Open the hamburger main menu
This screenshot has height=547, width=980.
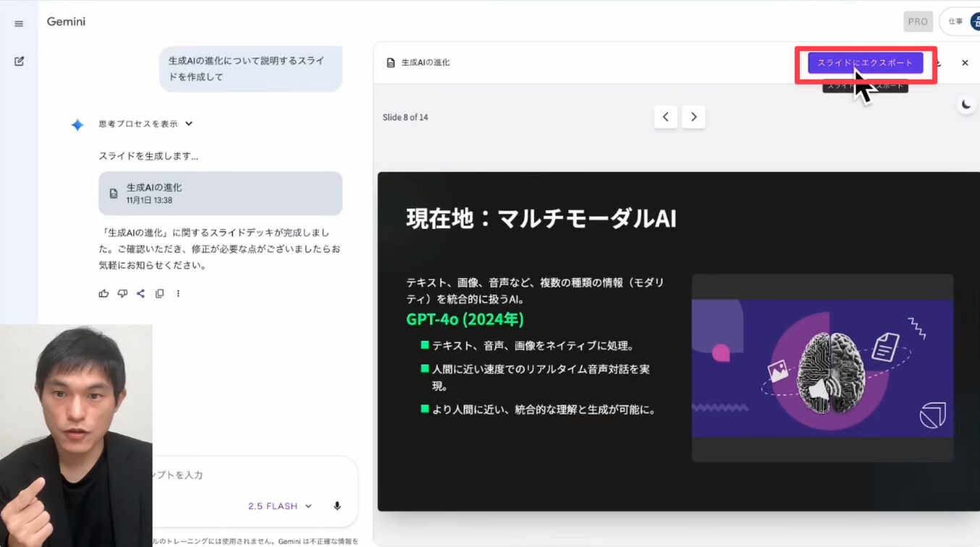click(x=19, y=24)
